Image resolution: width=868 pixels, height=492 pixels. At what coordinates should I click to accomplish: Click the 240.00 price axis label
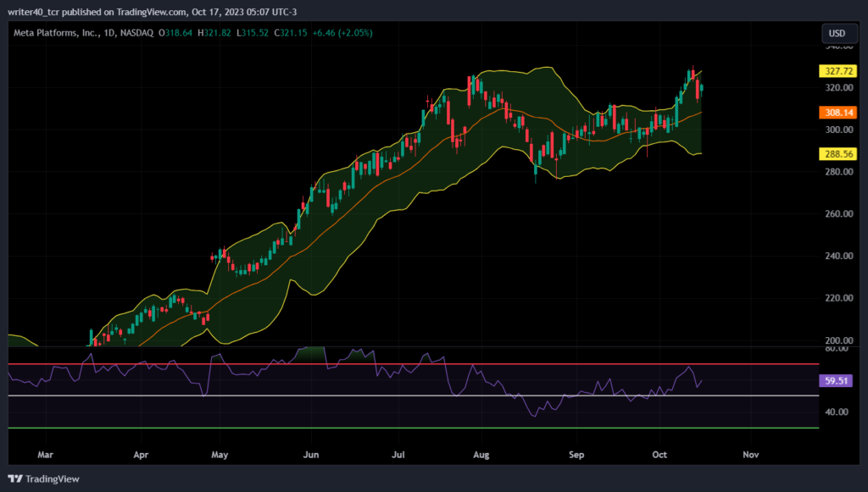[x=839, y=256]
